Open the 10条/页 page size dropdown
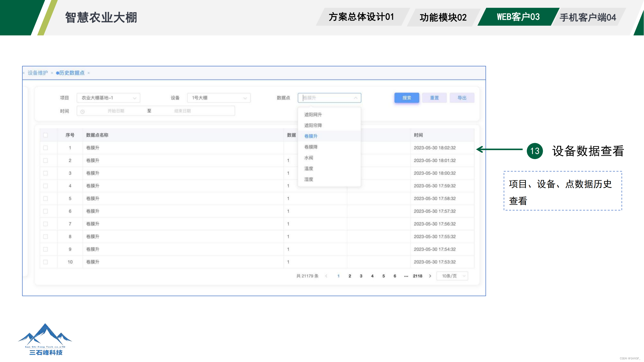The width and height of the screenshot is (644, 362). click(452, 276)
